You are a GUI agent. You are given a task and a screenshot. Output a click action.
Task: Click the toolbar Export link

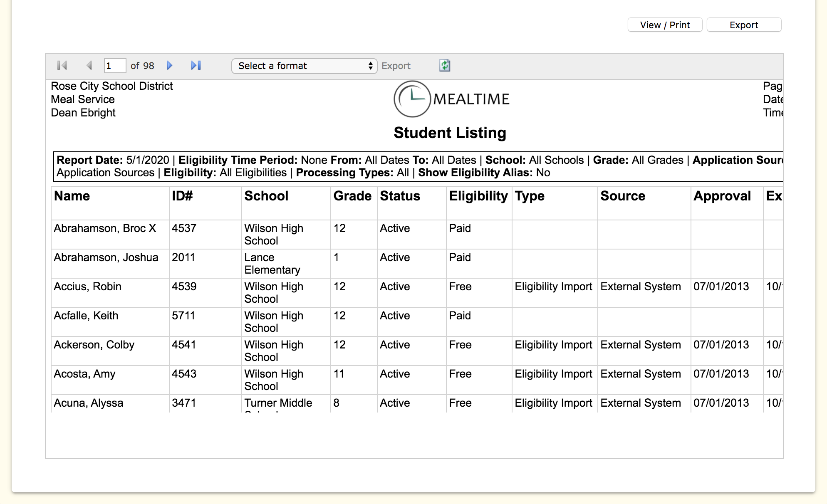(396, 66)
